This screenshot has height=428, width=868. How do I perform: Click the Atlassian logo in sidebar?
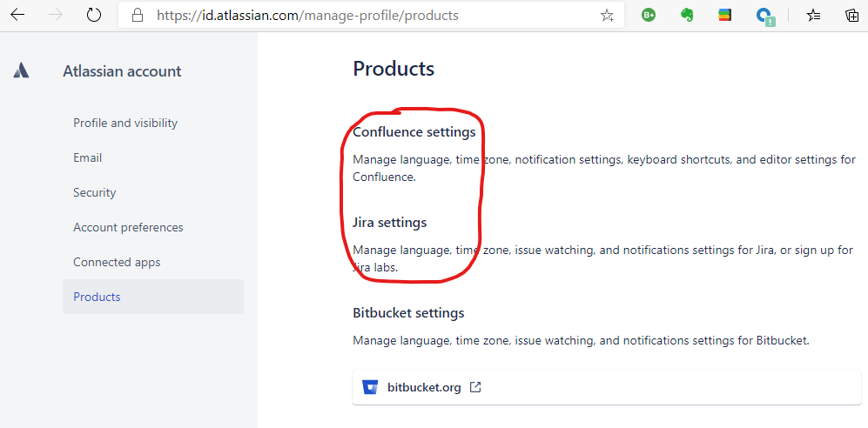pos(21,70)
